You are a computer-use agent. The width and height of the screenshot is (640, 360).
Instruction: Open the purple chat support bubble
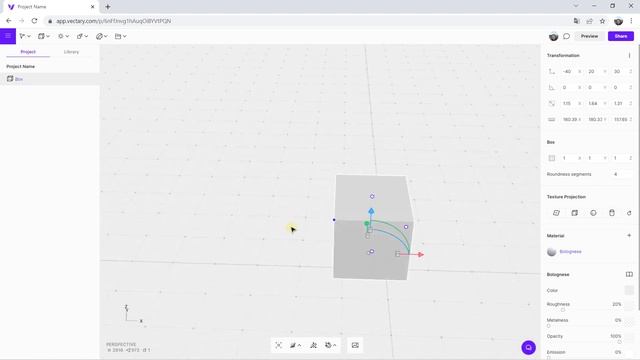point(529,348)
